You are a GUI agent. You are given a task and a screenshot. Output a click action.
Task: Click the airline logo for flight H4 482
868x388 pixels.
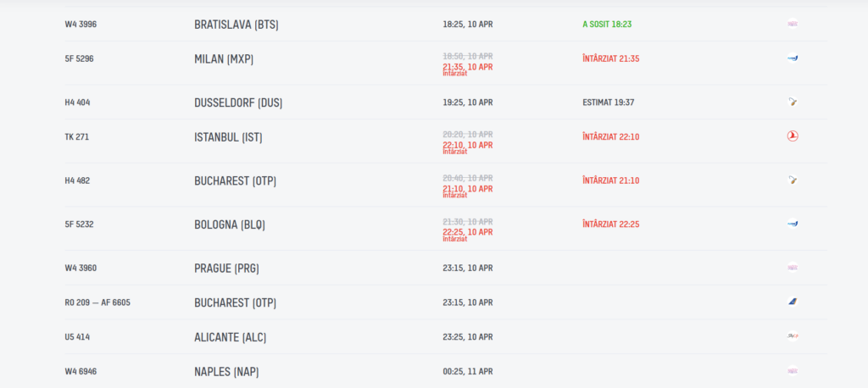click(792, 180)
